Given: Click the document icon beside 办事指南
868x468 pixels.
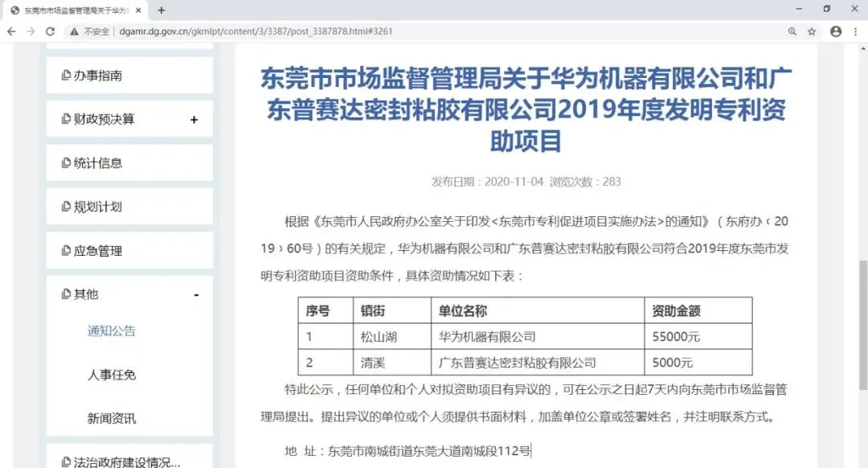Looking at the screenshot, I should point(66,75).
